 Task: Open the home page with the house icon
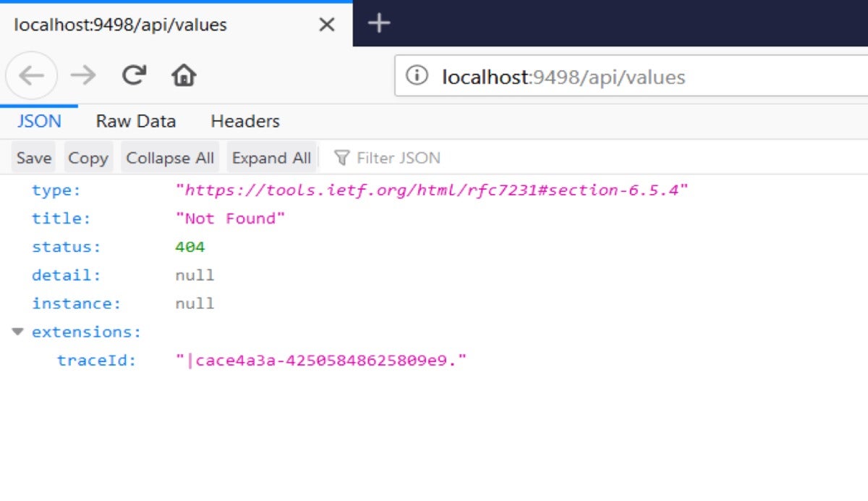point(184,75)
